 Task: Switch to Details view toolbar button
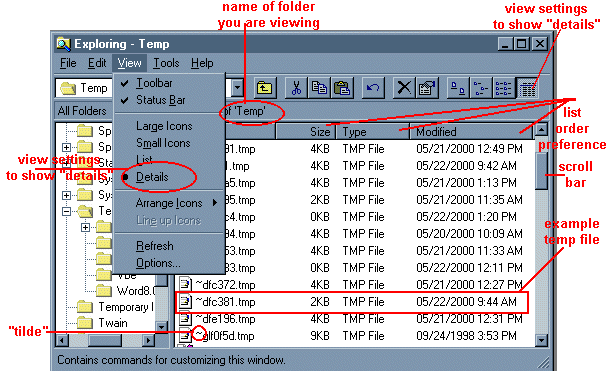point(527,88)
